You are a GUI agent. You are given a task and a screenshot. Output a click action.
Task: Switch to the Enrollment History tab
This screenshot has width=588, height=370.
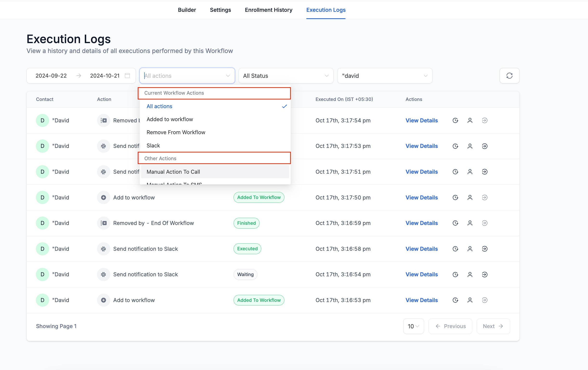pyautogui.click(x=268, y=10)
